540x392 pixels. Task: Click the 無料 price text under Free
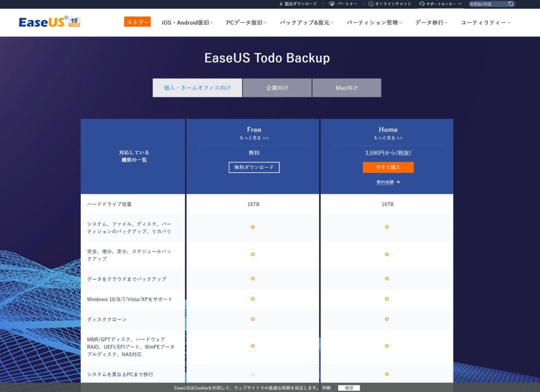tap(254, 152)
